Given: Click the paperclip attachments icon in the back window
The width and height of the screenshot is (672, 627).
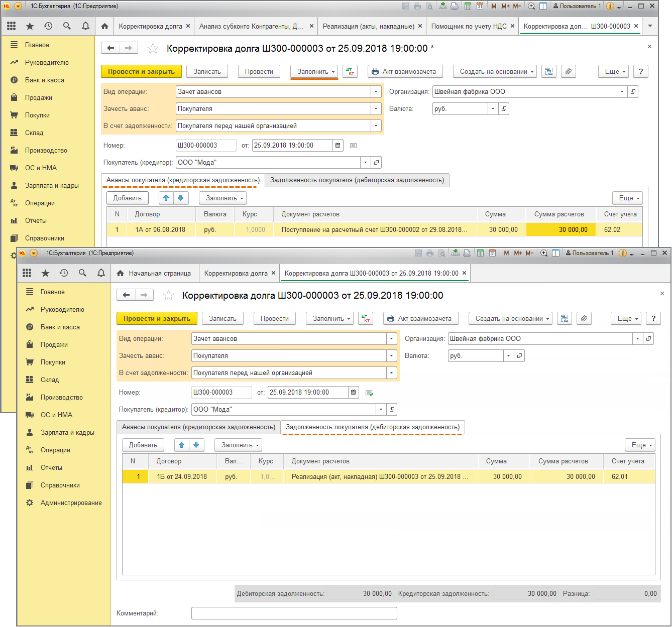Looking at the screenshot, I should click(x=569, y=72).
